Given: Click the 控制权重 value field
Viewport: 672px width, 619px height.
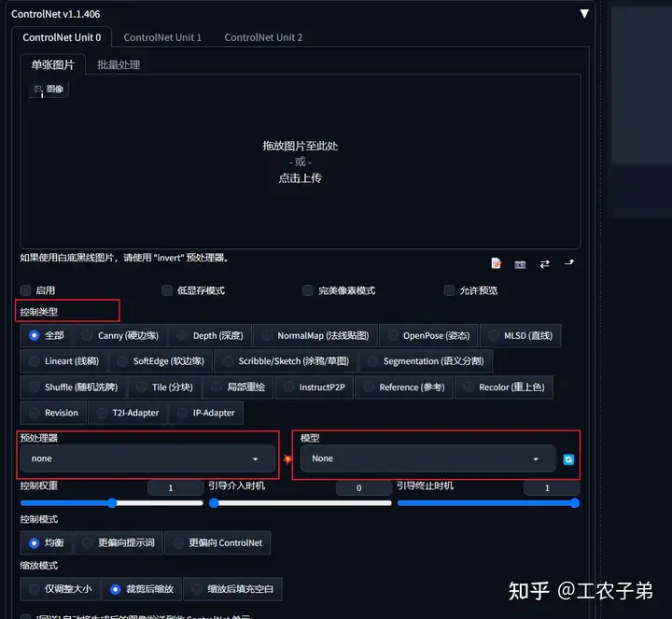Looking at the screenshot, I should coord(175,487).
